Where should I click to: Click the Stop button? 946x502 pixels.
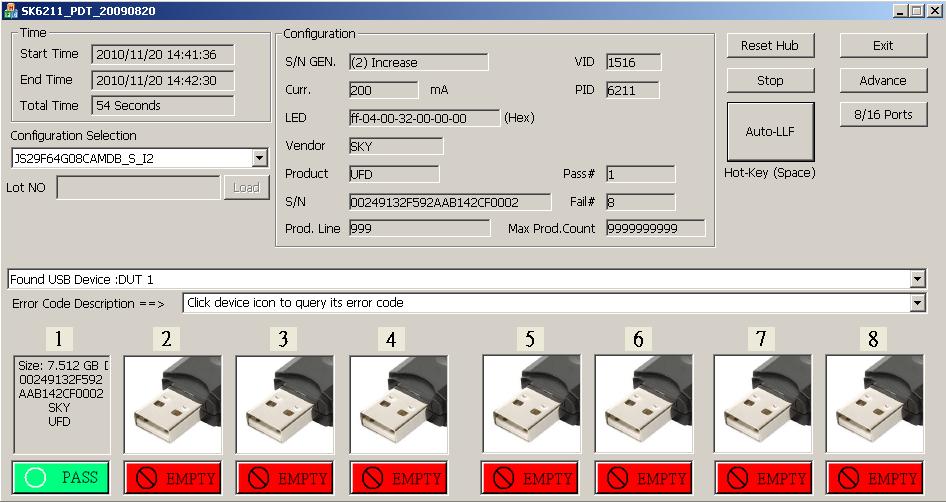point(770,81)
